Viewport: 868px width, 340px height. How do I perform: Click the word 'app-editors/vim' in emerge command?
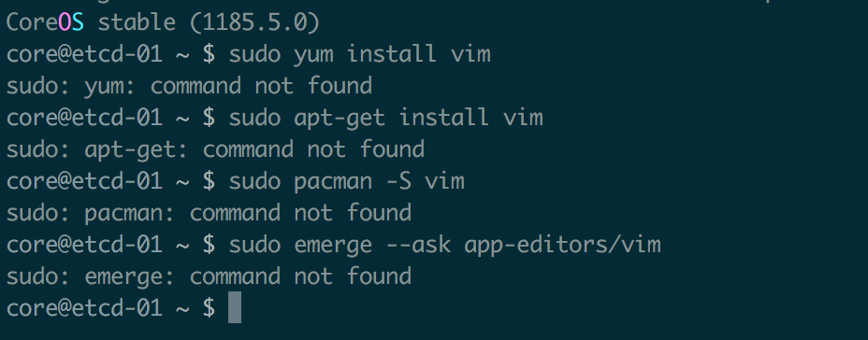click(x=562, y=246)
